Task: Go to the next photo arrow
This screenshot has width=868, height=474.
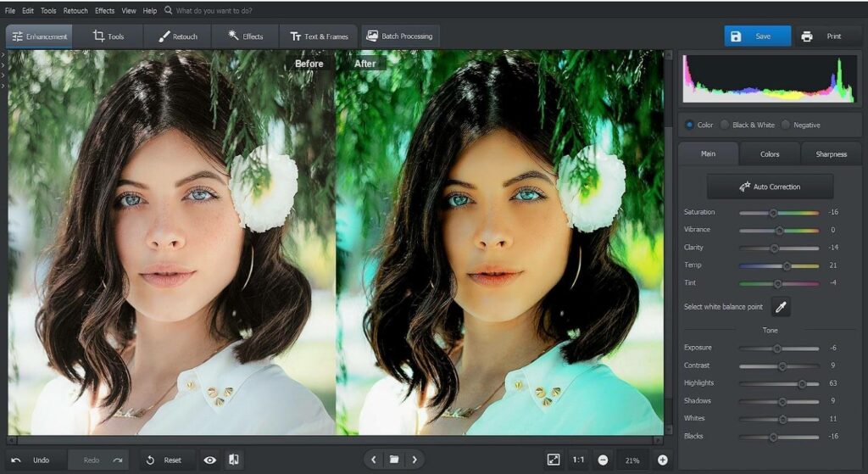Action: pos(415,460)
